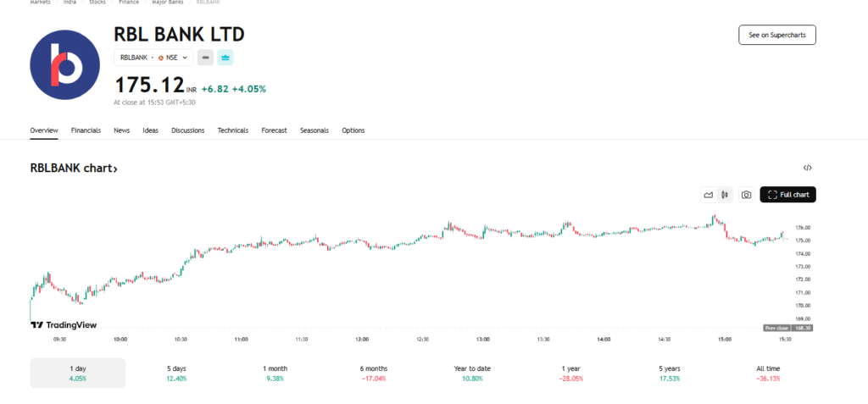The width and height of the screenshot is (868, 404).
Task: Open the RBLBANK NSE symbol dropdown
Action: point(154,57)
